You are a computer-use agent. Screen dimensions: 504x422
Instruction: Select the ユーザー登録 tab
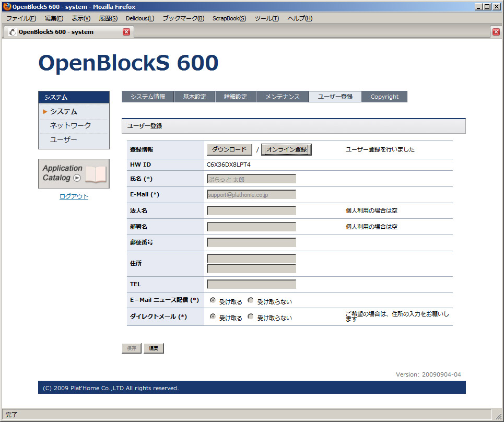click(x=335, y=97)
